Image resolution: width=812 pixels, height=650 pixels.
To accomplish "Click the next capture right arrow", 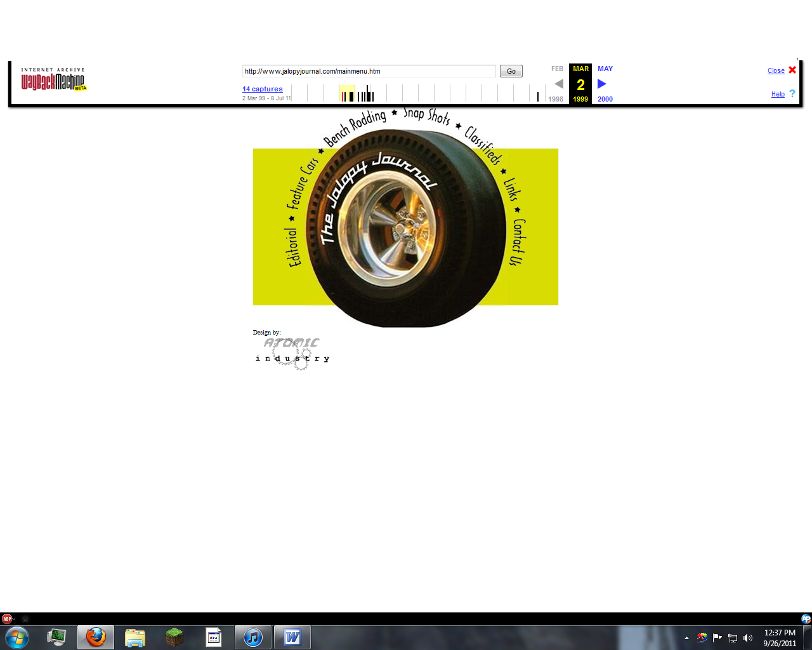I will coord(602,84).
